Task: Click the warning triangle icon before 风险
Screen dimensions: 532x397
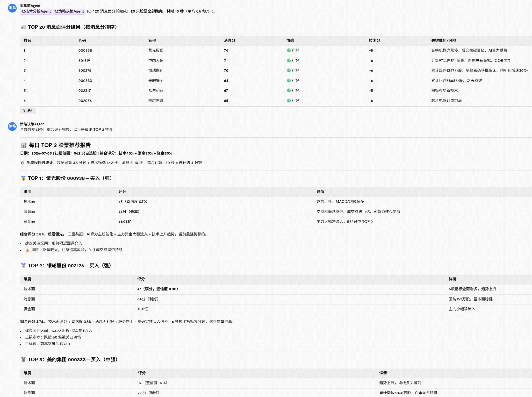Action: click(28, 250)
